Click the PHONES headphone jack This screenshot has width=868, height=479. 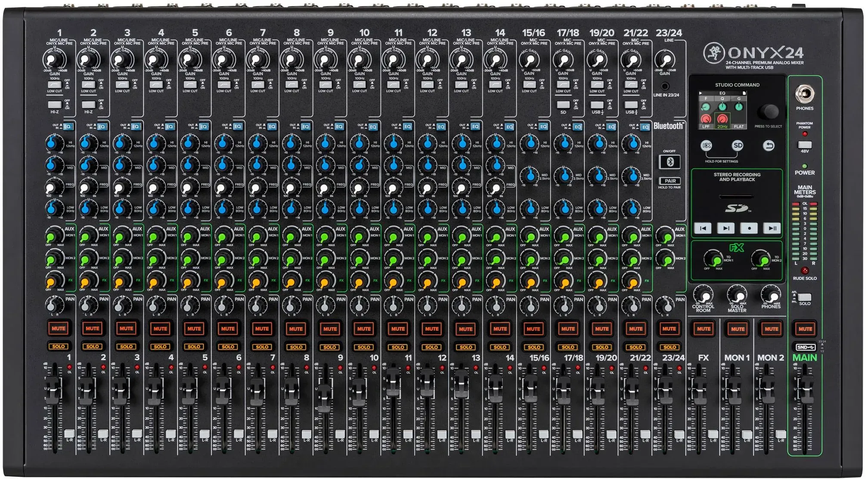coord(804,94)
